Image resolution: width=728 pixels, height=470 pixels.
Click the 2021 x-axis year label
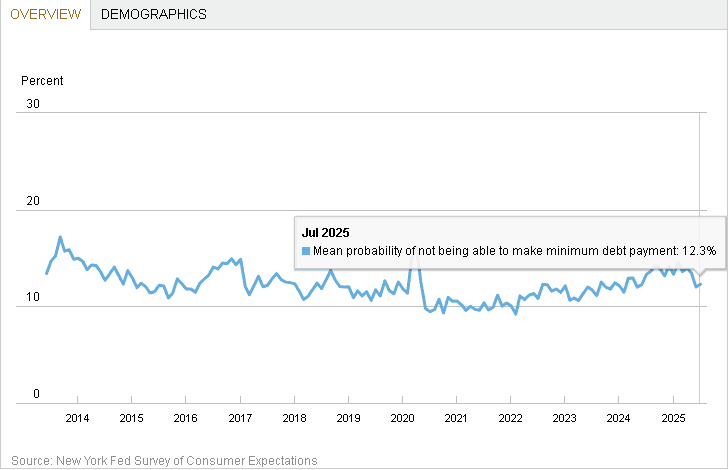pyautogui.click(x=456, y=418)
